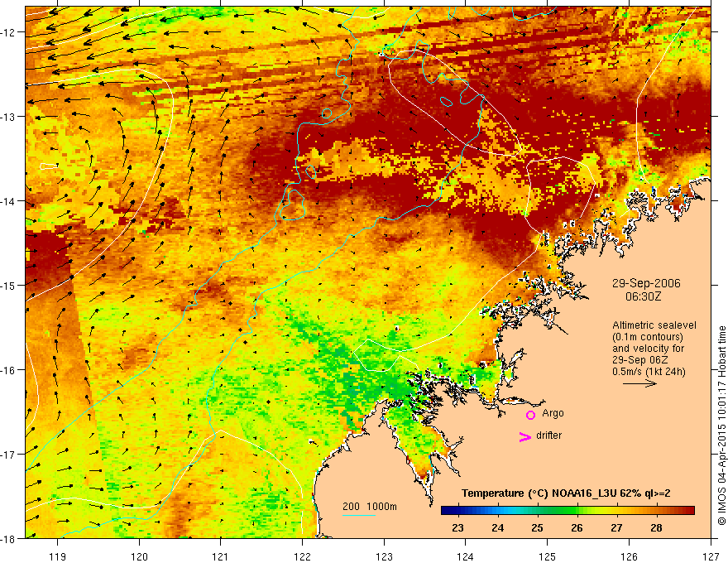728x563 pixels.
Task: Click the date text 29-Sep-2006
Action: pyautogui.click(x=646, y=283)
